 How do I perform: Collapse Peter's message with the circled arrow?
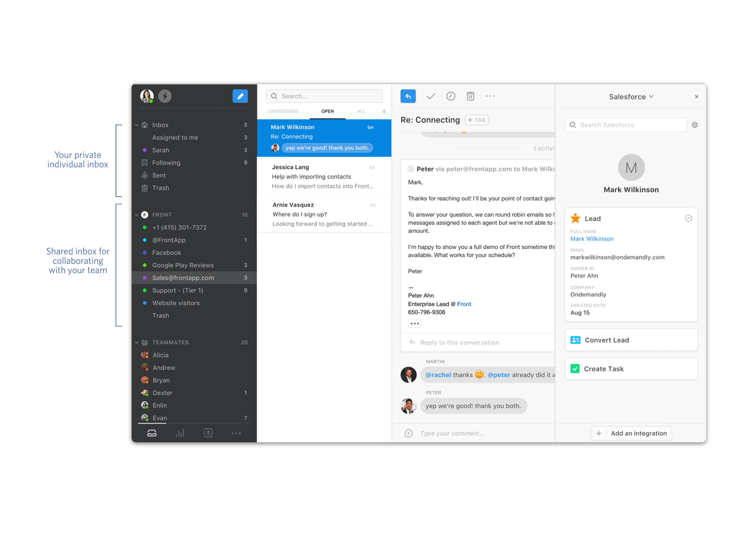(x=411, y=169)
